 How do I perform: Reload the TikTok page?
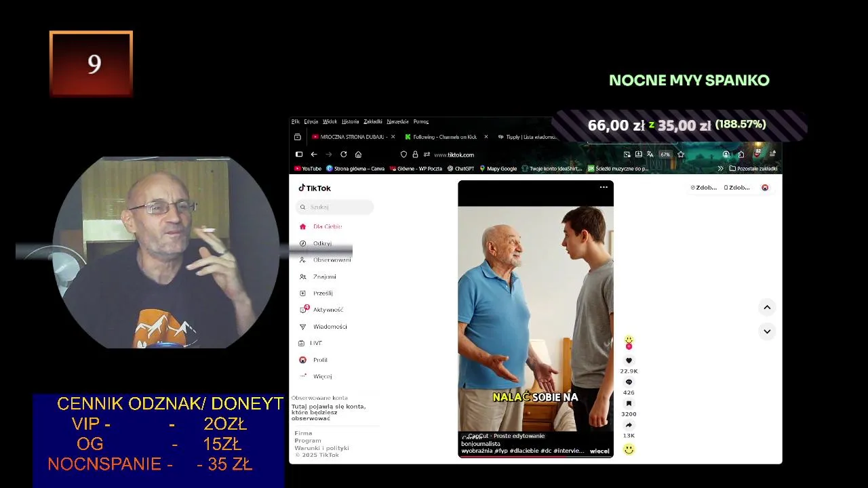343,155
